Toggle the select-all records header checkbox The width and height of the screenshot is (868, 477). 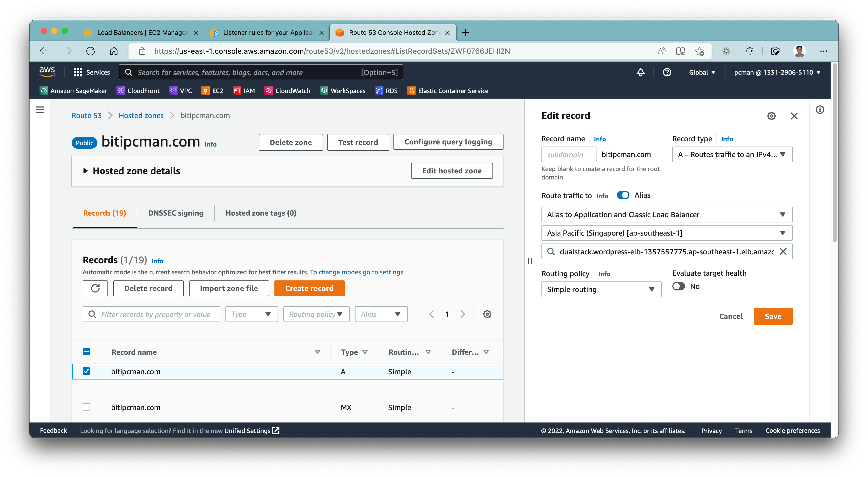click(x=86, y=352)
